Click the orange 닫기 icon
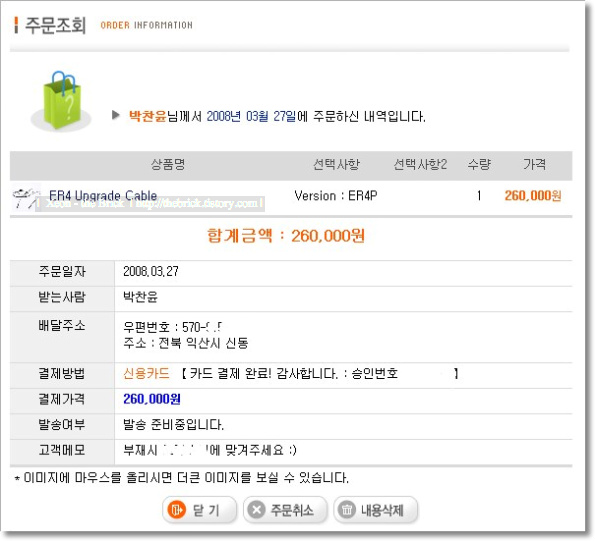 [177, 510]
